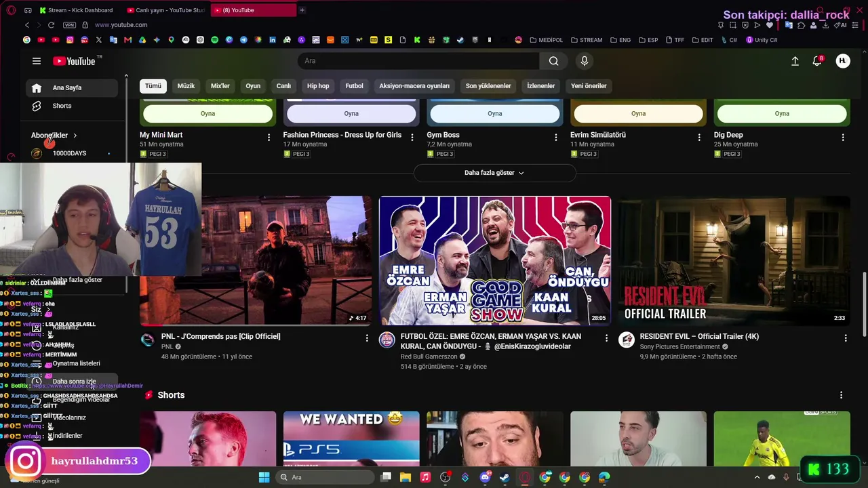Click Oyna for Fashion Princess
Image resolution: width=868 pixels, height=488 pixels.
[351, 113]
